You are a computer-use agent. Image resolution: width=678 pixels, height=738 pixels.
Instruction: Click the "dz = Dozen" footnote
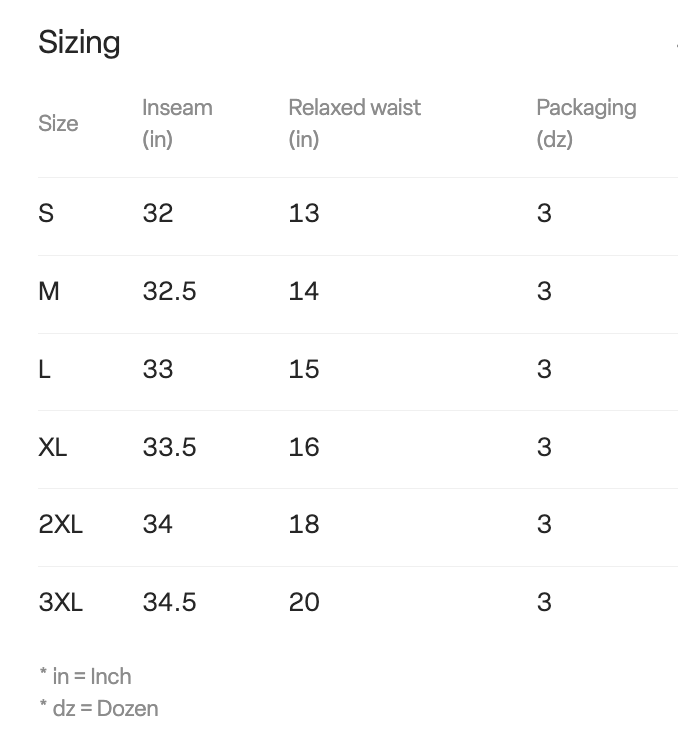coord(98,709)
